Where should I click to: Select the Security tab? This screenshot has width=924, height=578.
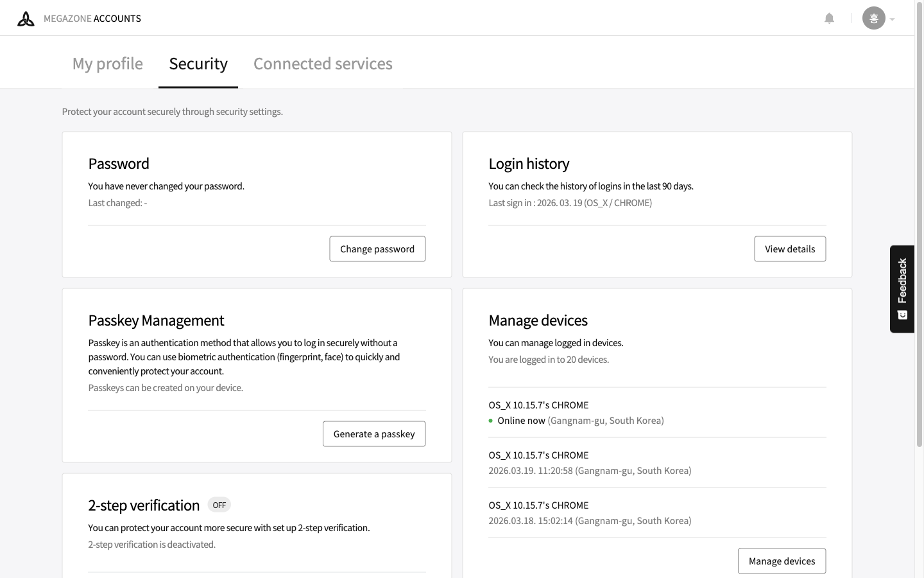click(x=198, y=64)
